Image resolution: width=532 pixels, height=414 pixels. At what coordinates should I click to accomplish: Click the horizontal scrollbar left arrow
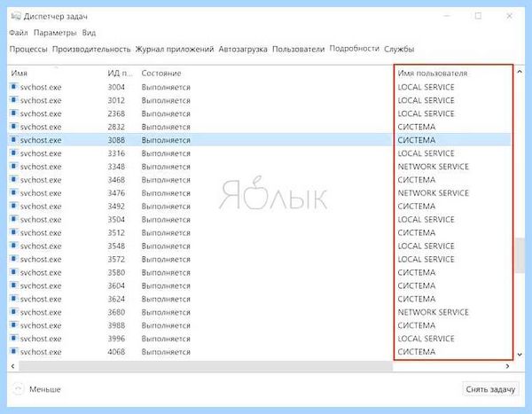coord(13,366)
